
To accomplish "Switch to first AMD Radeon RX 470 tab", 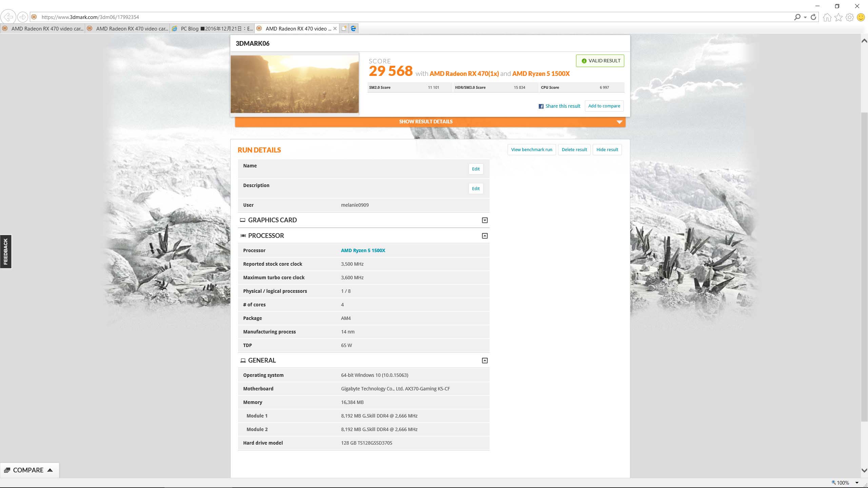I will (x=42, y=28).
